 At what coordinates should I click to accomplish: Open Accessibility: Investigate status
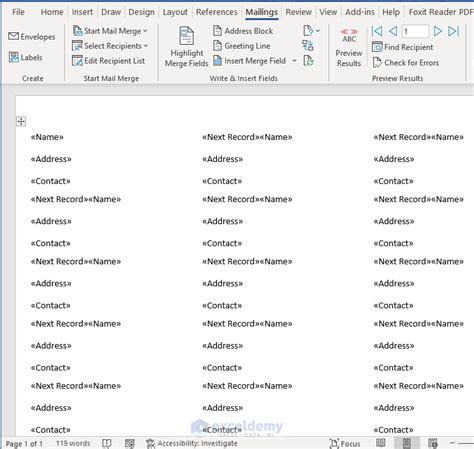click(192, 443)
